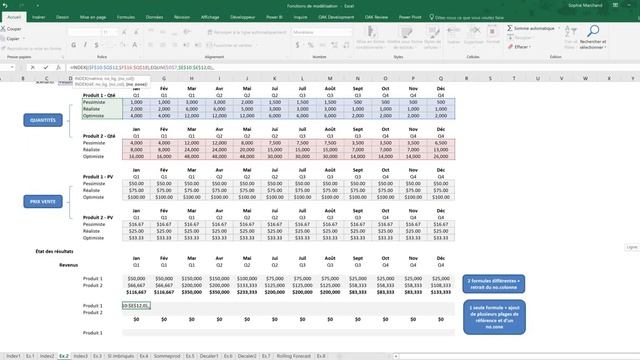Viewport: 640px width, 360px height.
Task: Select the Pessimiste label under Produit 1 - Qté
Action: tap(94, 102)
